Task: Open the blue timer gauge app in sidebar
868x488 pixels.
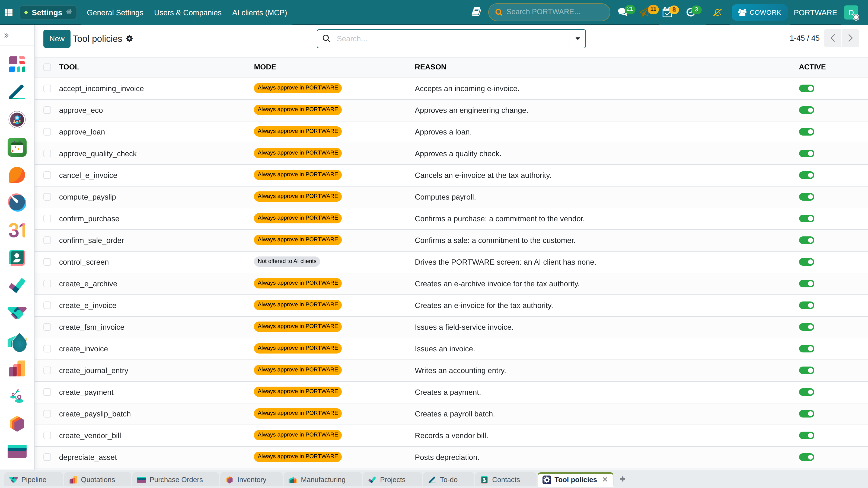Action: coord(17,203)
